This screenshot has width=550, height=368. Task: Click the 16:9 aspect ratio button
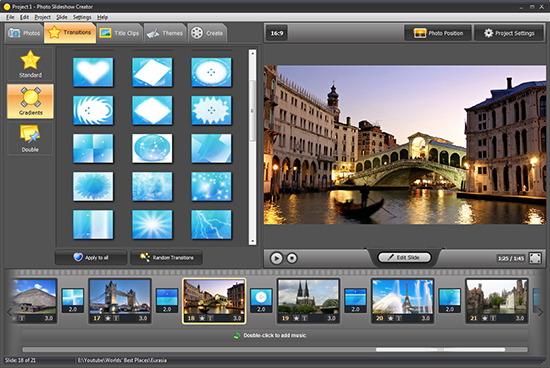pyautogui.click(x=276, y=33)
